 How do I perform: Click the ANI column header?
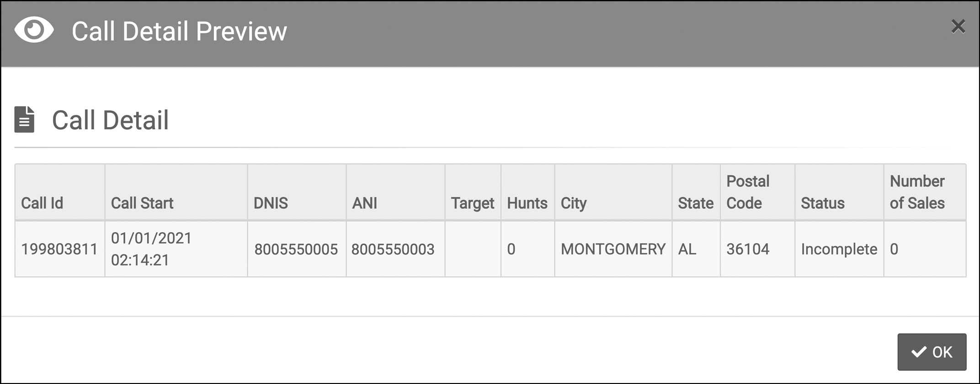[396, 192]
